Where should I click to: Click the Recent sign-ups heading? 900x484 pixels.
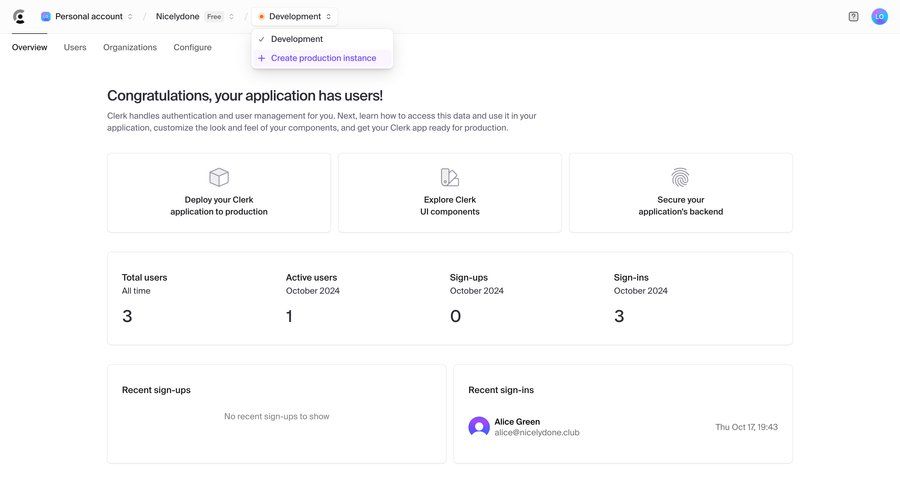(156, 390)
